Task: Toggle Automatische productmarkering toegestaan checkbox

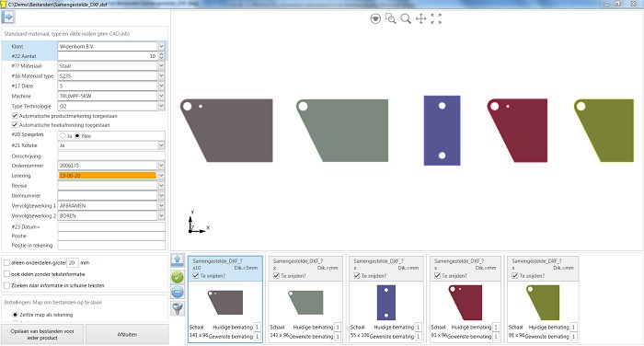Action: 15,116
